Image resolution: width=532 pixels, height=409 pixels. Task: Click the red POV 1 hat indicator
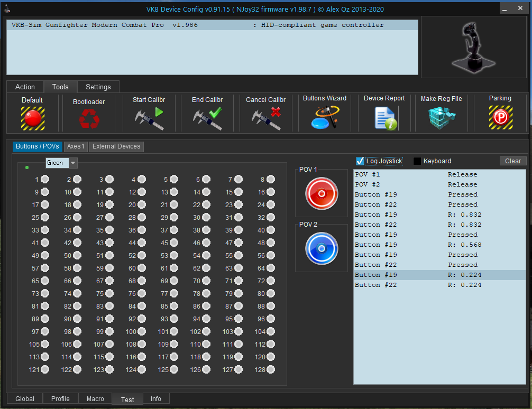322,193
